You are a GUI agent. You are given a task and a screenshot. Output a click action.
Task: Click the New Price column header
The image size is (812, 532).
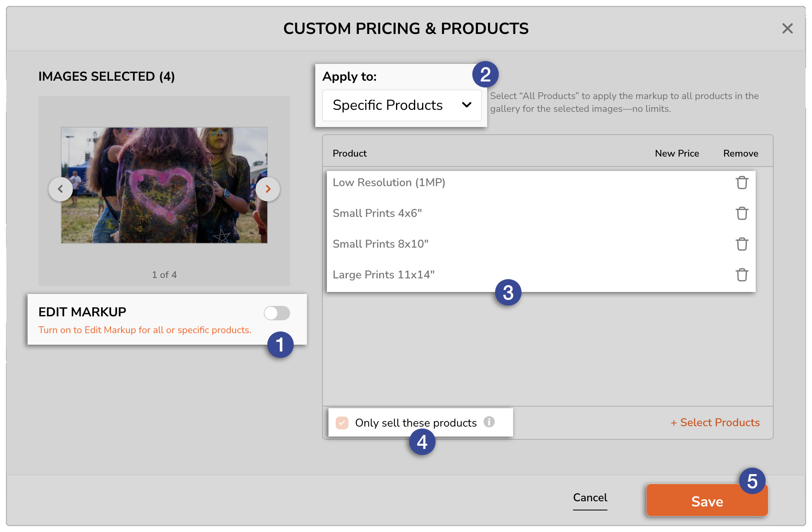tap(677, 153)
